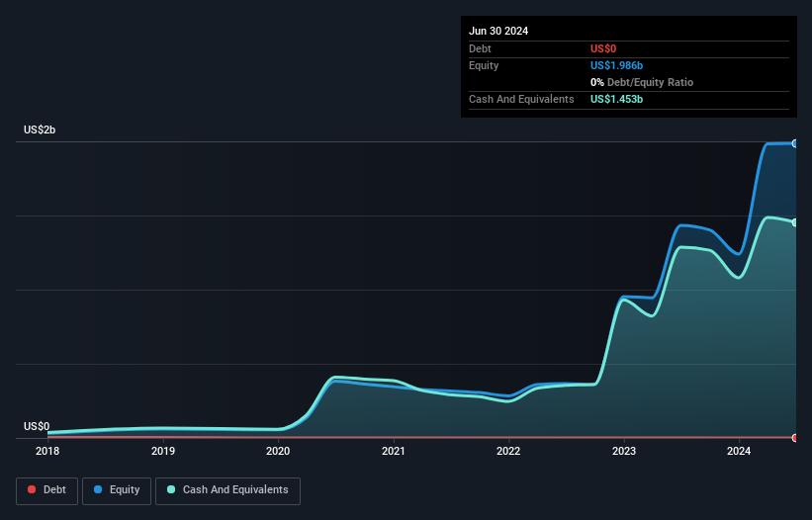This screenshot has height=520, width=812.
Task: Click the 2022 x-axis label
Action: click(508, 452)
